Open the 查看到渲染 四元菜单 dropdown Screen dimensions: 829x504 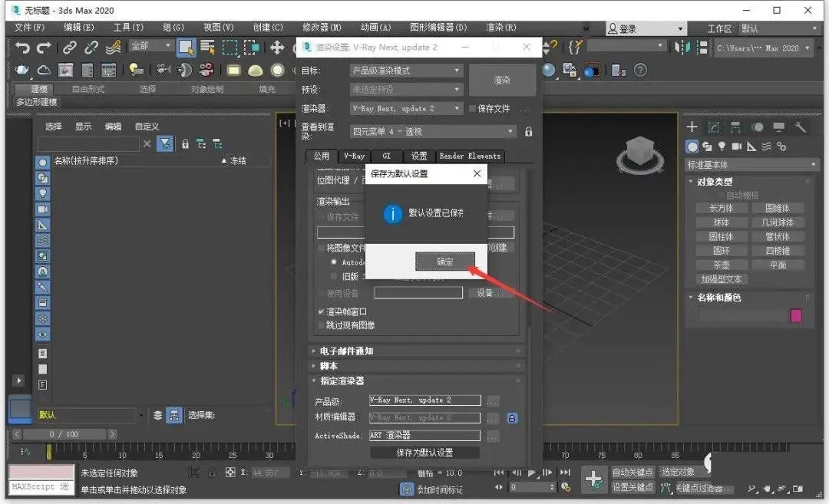click(432, 131)
